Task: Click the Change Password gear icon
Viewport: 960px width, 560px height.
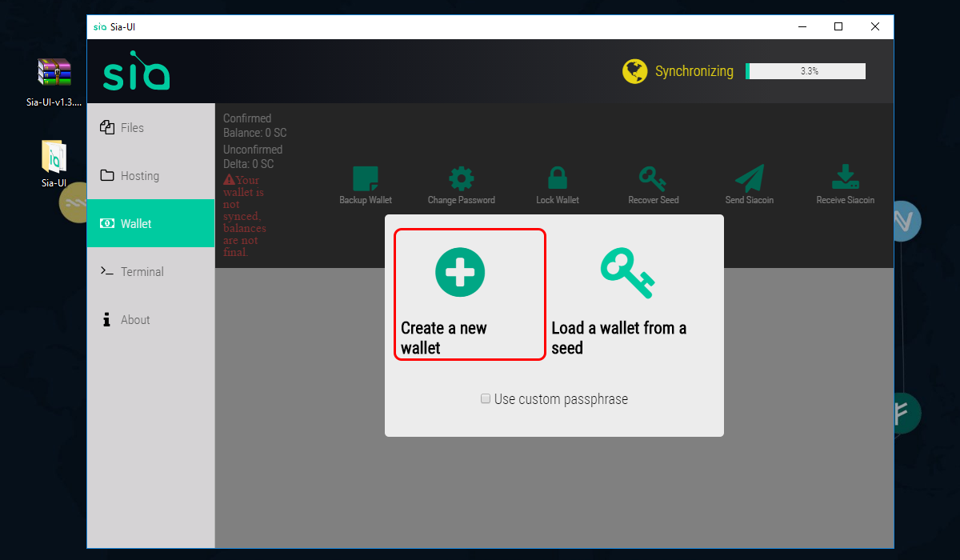Action: [461, 178]
